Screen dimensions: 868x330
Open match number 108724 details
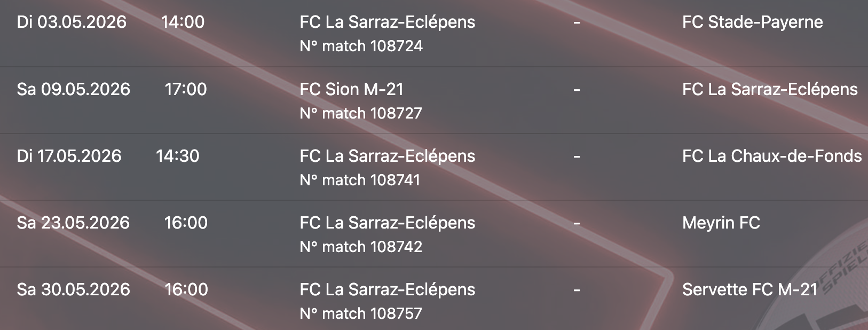pyautogui.click(x=361, y=46)
